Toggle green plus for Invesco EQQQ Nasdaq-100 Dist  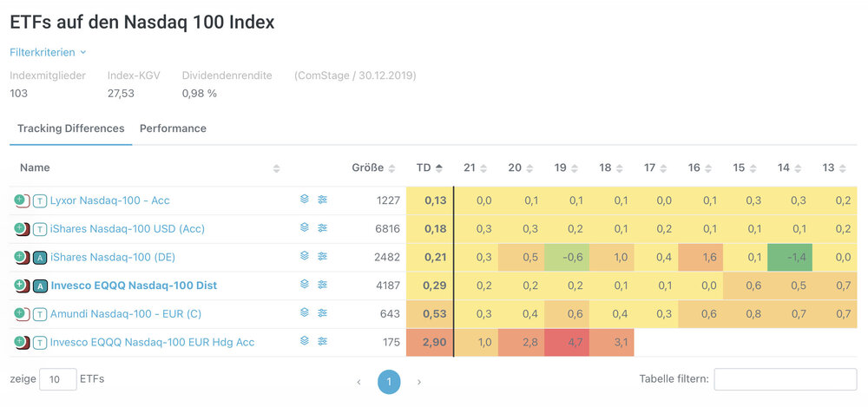coord(21,285)
